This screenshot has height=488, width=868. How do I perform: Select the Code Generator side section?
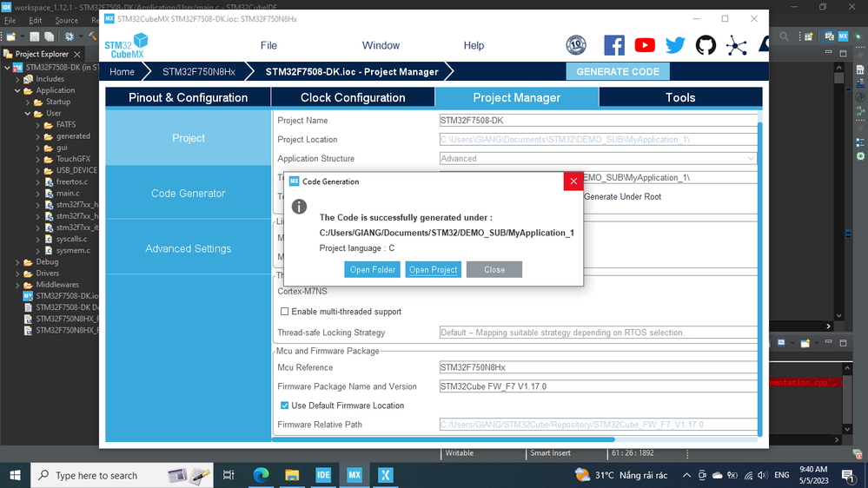point(189,193)
